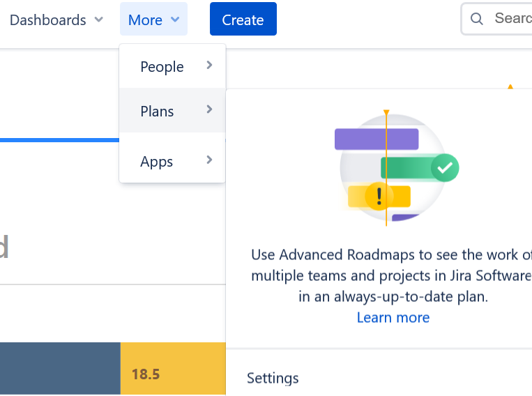The height and width of the screenshot is (396, 532).
Task: Click the chevron beside More
Action: 175,20
